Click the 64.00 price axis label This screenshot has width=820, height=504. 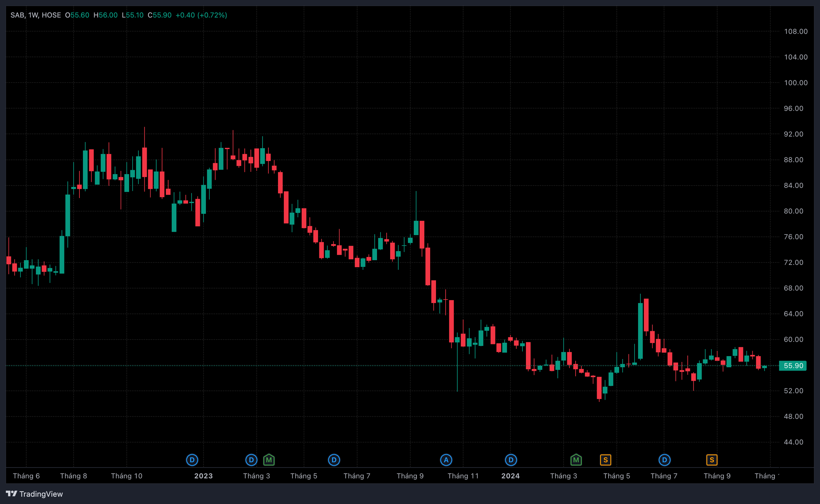[x=794, y=314]
